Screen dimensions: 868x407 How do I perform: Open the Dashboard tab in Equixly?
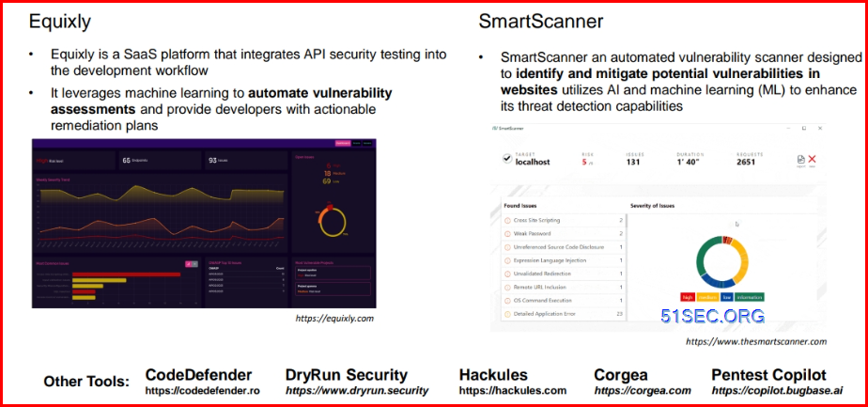point(343,143)
